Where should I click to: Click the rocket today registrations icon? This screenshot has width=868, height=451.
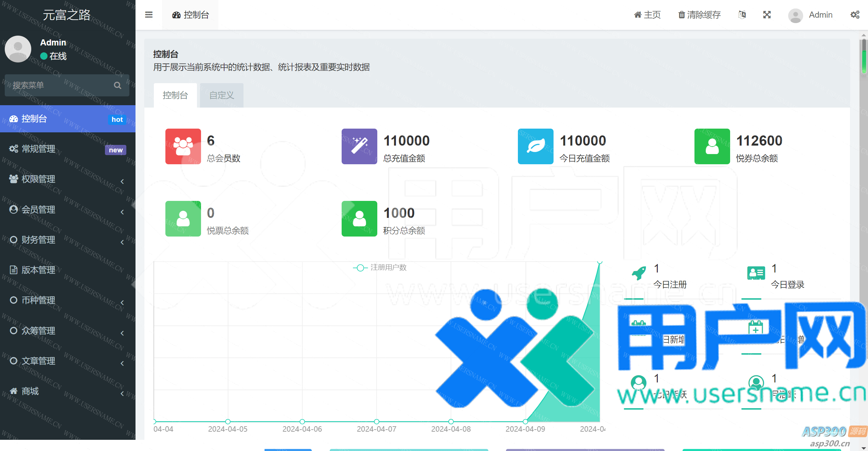[639, 273]
